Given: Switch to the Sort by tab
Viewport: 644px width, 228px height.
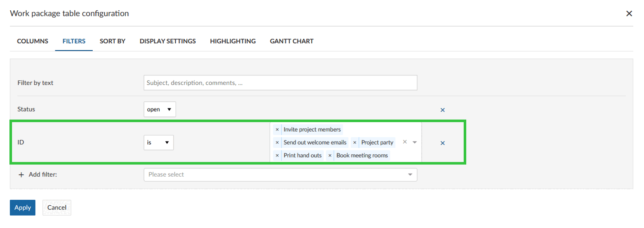Looking at the screenshot, I should tap(112, 41).
